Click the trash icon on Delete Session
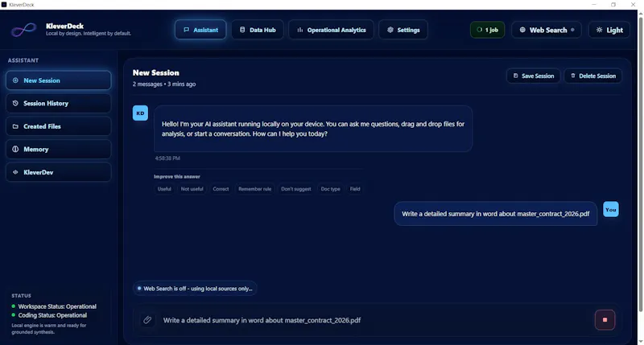Viewport: 644px width, 345px height. (x=573, y=76)
